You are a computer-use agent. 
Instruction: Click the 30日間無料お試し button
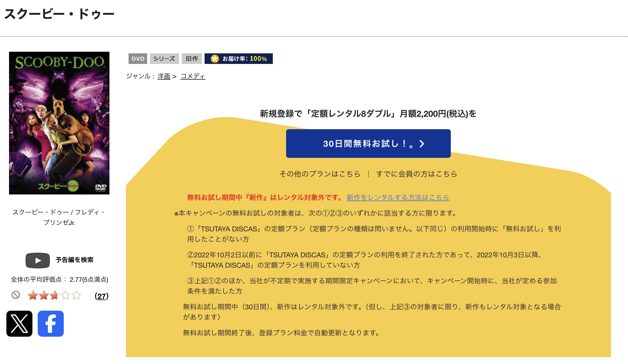[x=368, y=144]
